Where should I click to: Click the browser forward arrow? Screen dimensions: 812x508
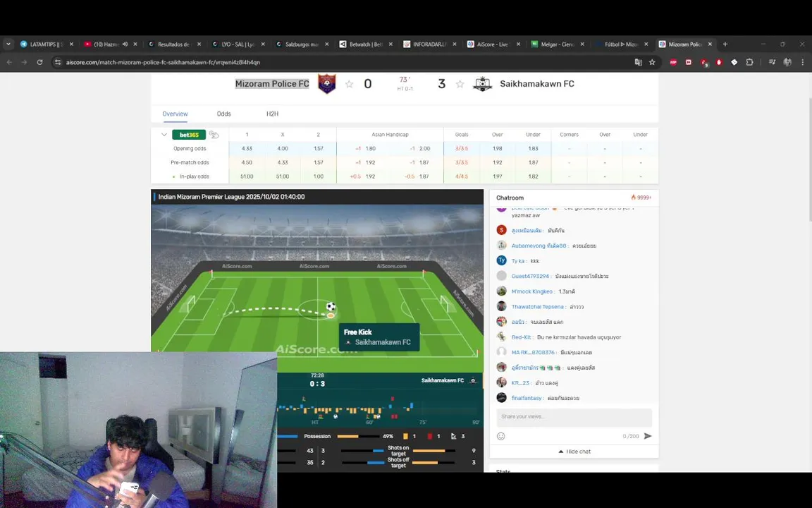pyautogui.click(x=25, y=62)
